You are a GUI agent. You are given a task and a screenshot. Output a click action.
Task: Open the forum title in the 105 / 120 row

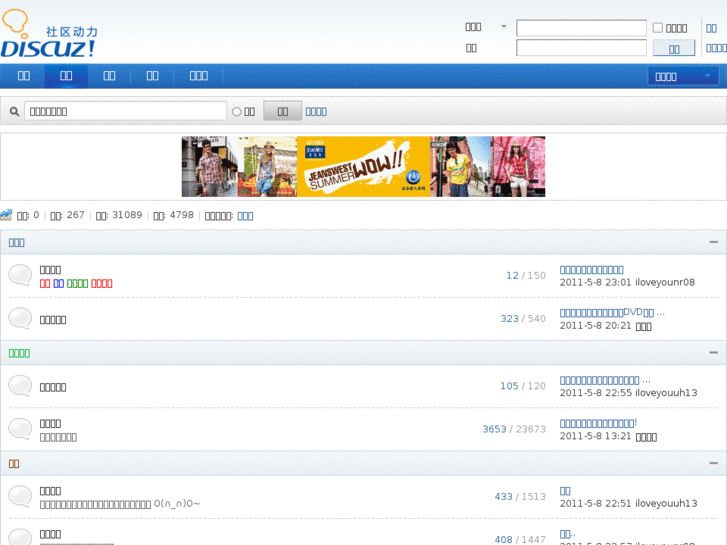(53, 387)
